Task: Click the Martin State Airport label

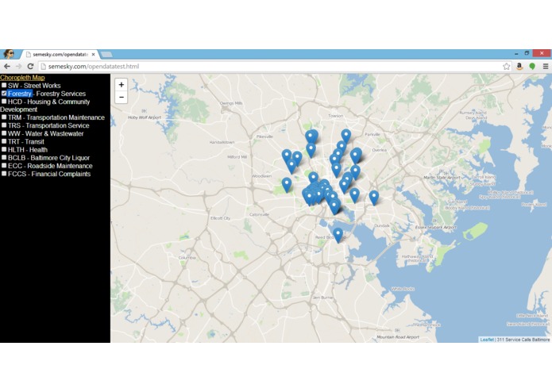Action: click(442, 178)
